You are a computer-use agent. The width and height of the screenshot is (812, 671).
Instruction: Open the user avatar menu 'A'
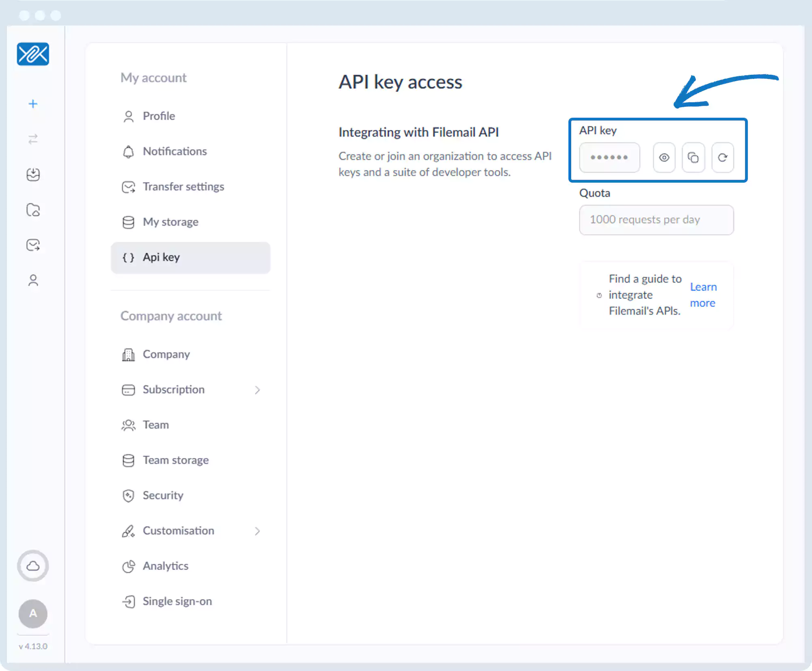(x=33, y=613)
